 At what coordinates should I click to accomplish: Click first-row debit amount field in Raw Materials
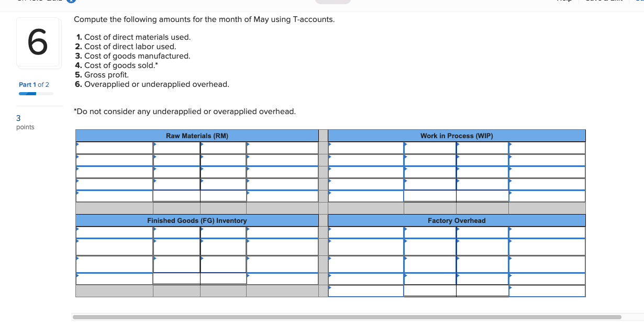[176, 148]
